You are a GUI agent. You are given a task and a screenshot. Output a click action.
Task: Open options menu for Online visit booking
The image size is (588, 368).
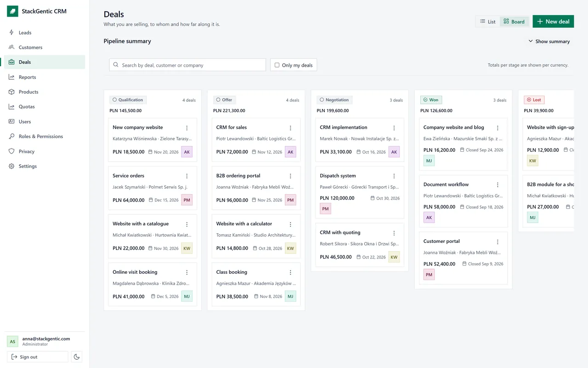187,273
